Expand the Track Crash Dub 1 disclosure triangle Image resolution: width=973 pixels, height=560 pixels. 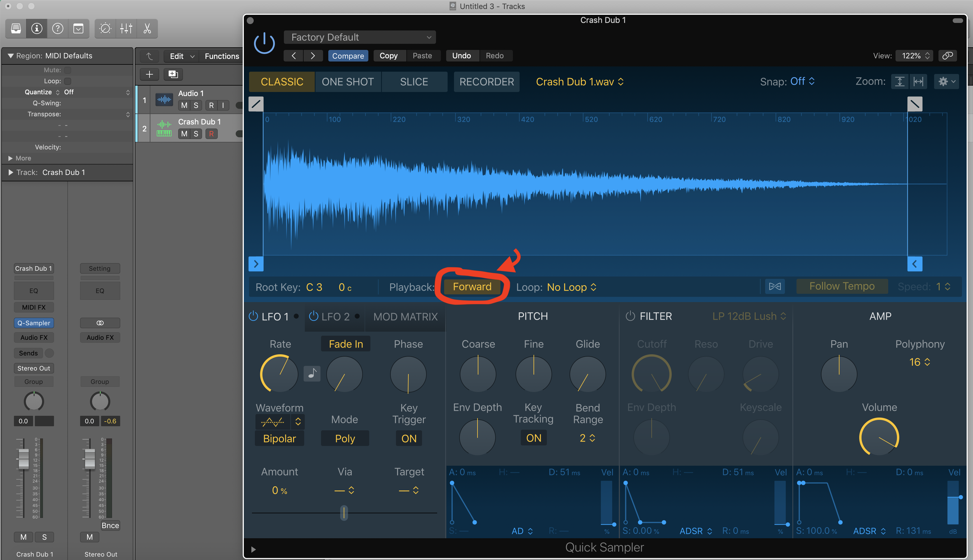pyautogui.click(x=10, y=172)
